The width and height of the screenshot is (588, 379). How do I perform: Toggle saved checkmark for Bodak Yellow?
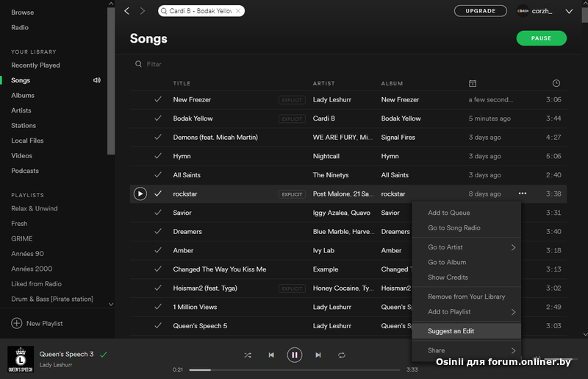158,118
